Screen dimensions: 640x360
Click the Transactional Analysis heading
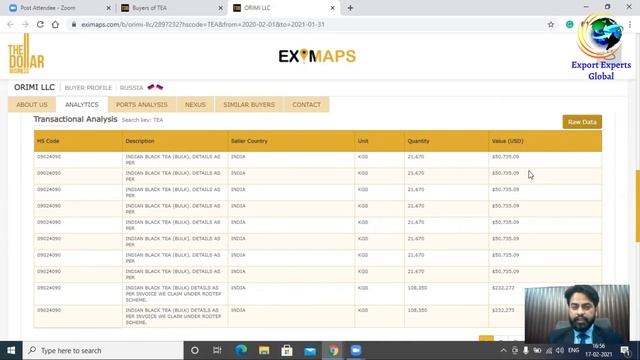[76, 119]
